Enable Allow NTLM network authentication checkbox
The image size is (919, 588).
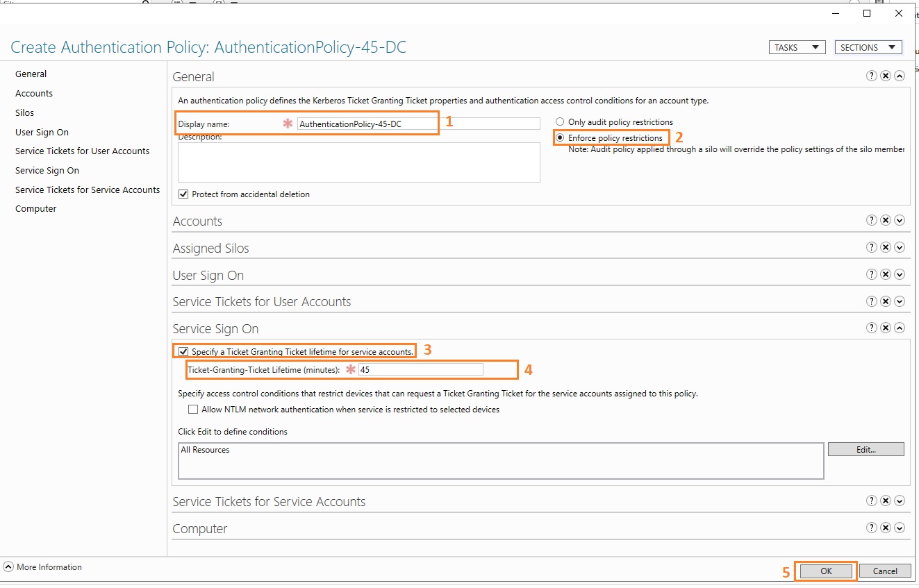point(193,409)
